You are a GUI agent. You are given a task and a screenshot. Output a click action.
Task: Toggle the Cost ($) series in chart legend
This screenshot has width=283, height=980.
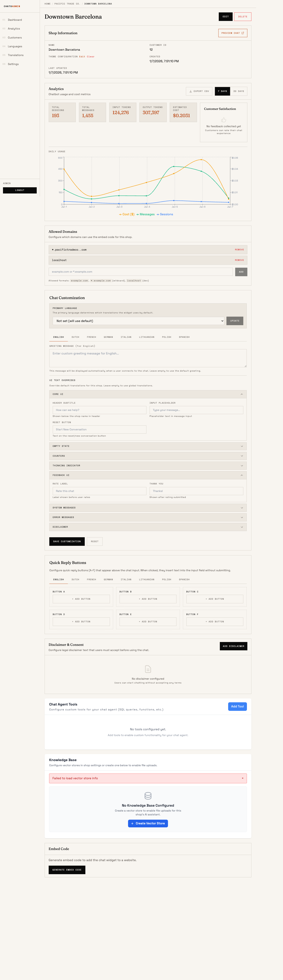pyautogui.click(x=127, y=215)
